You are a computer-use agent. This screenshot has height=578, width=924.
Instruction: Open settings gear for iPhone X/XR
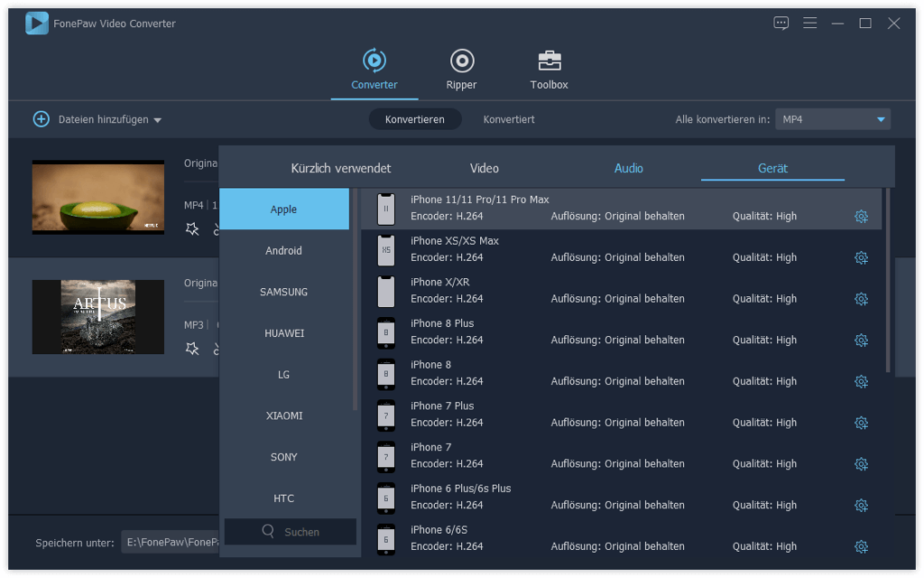click(861, 299)
